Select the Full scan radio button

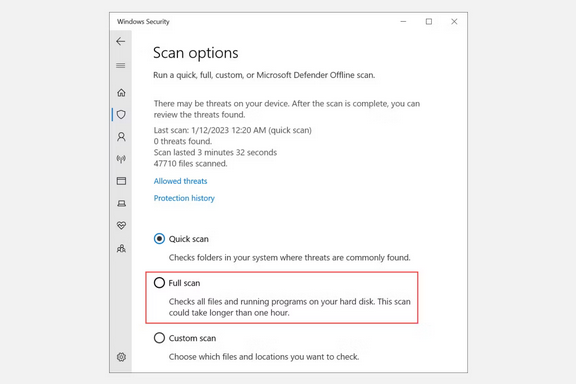pos(159,283)
